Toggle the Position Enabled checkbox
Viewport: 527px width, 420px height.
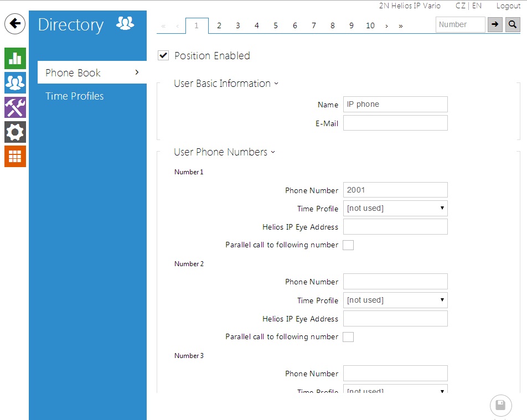click(x=163, y=55)
